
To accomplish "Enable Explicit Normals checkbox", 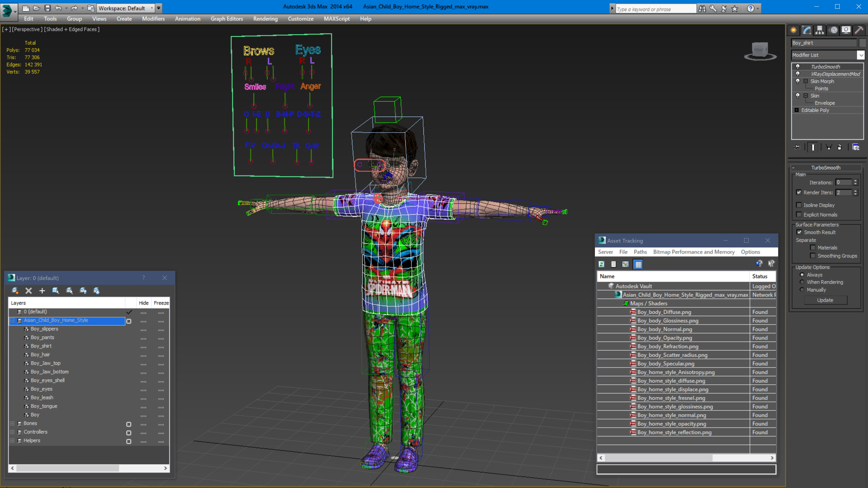I will pos(799,214).
